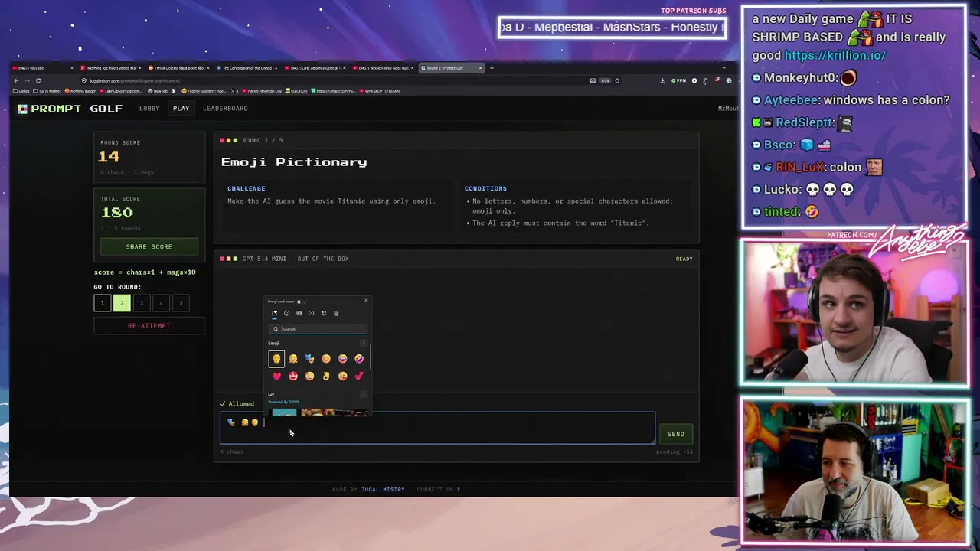Expand the Emoji section arrow

[x=364, y=343]
